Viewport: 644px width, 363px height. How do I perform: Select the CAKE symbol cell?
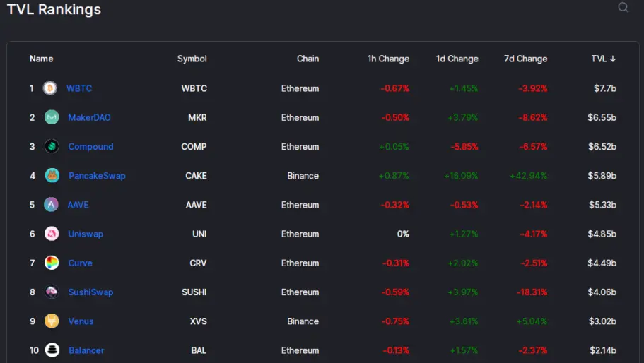pyautogui.click(x=196, y=176)
